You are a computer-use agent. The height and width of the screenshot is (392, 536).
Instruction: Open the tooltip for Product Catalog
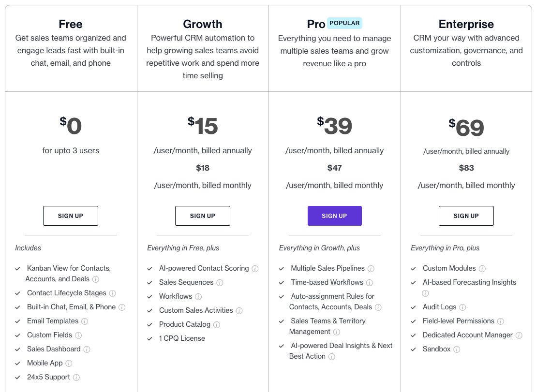click(216, 324)
